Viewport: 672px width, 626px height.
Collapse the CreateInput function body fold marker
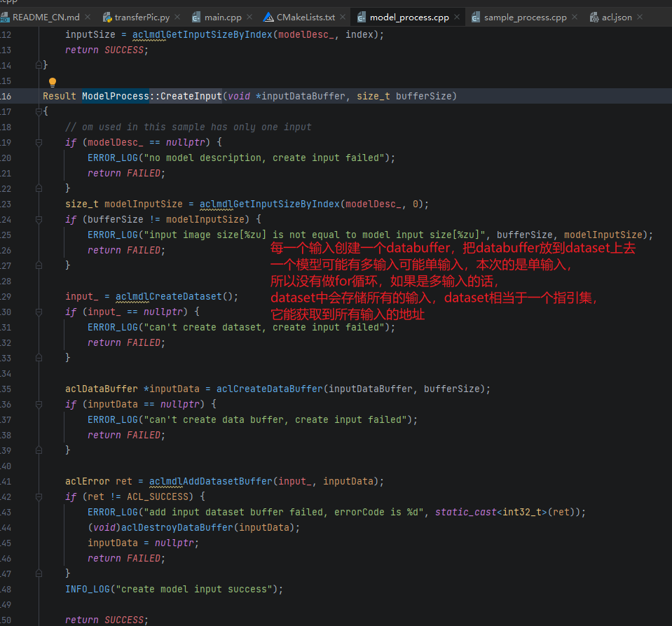39,112
